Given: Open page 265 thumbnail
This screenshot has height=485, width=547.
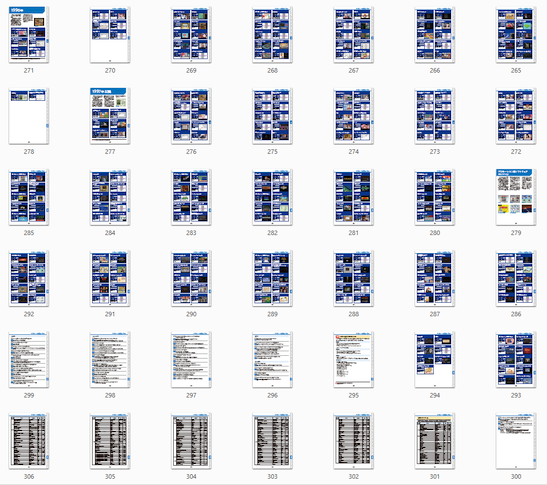Looking at the screenshot, I should (x=516, y=35).
